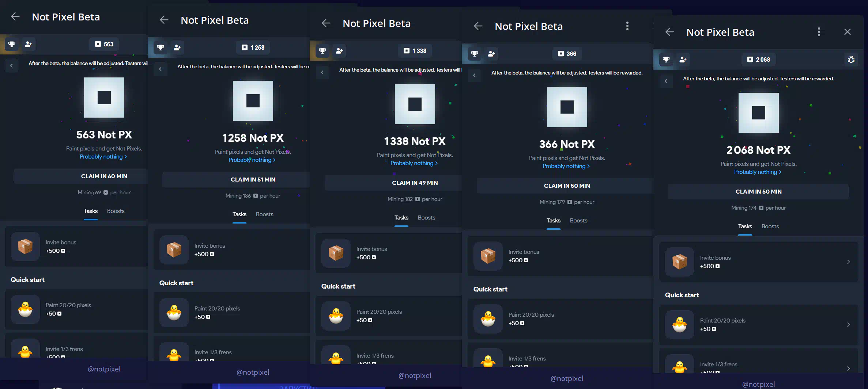Expand Invite 1/3 frens chevron in the 2 068 window
Viewport: 868px width, 389px height.
pos(848,369)
